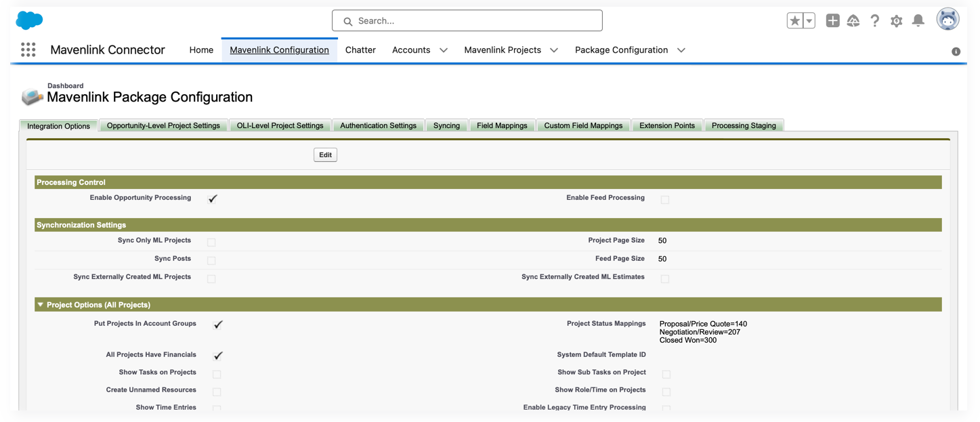
Task: Expand the Accounts dropdown chevron
Action: [444, 50]
